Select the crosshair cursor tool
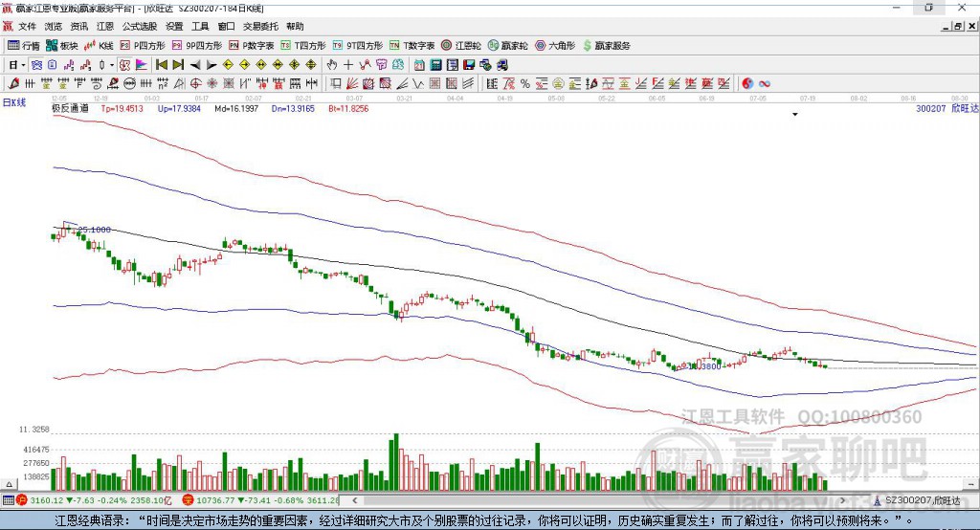This screenshot has width=980, height=530. pos(348,65)
